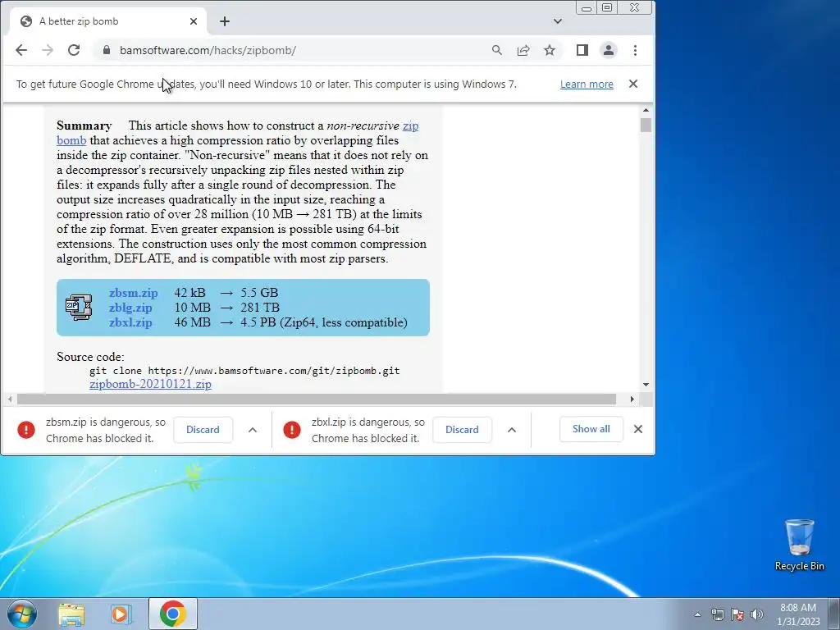Download the zbxl.zip link
This screenshot has height=630, width=840.
point(130,322)
